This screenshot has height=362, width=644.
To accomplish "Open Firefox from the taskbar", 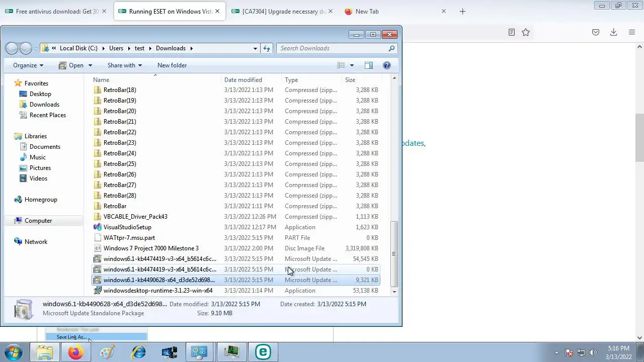I will [x=76, y=352].
